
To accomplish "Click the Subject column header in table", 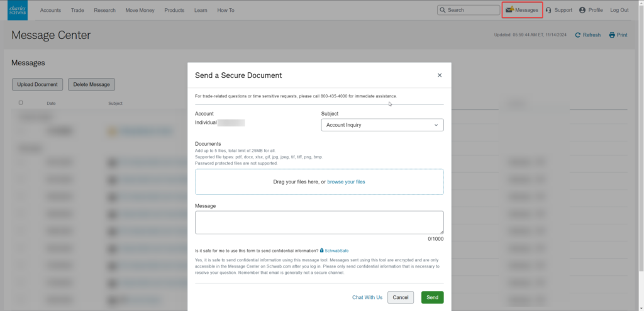I will 116,104.
